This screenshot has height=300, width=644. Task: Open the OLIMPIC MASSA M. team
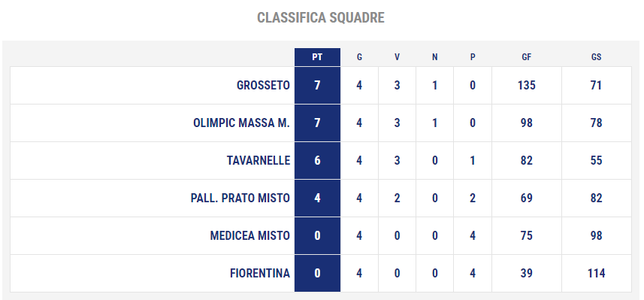tap(241, 123)
